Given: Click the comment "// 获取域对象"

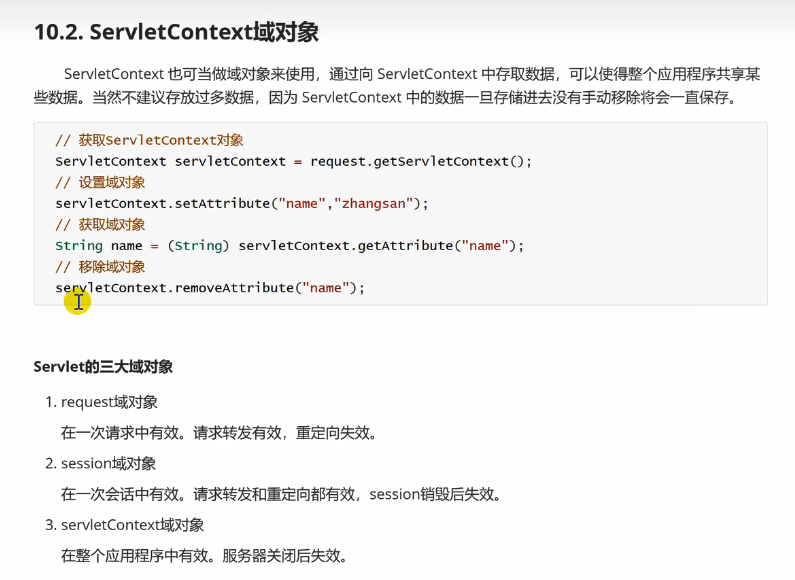Looking at the screenshot, I should coord(100,224).
